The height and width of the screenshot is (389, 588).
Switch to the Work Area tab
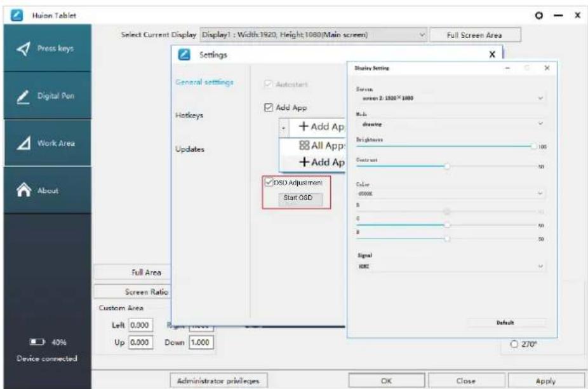pyautogui.click(x=47, y=143)
